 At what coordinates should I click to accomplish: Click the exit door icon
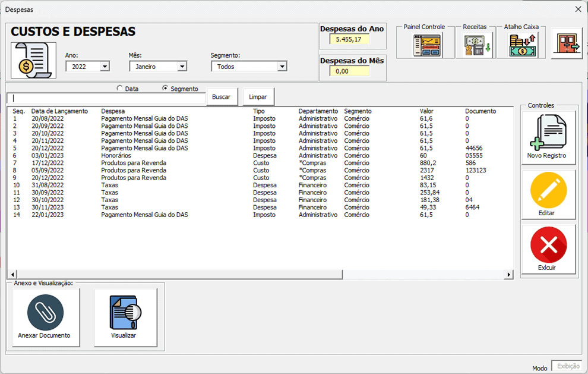[x=567, y=43]
